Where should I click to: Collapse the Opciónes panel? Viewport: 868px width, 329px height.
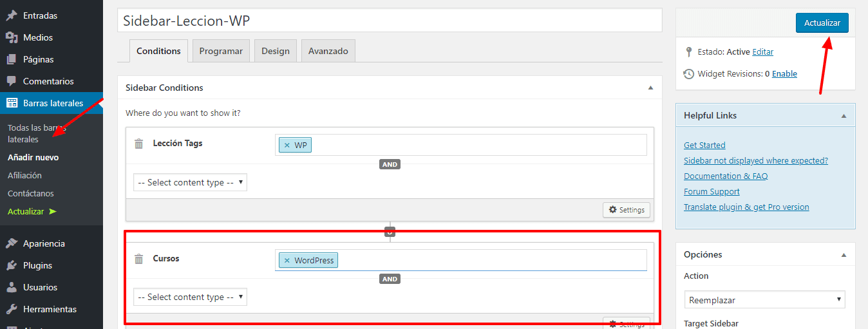(x=844, y=255)
